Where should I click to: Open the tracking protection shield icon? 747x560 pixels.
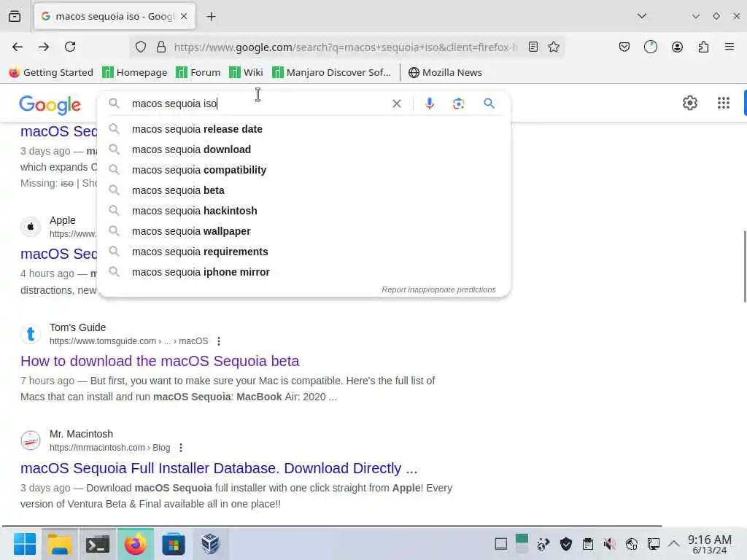141,47
